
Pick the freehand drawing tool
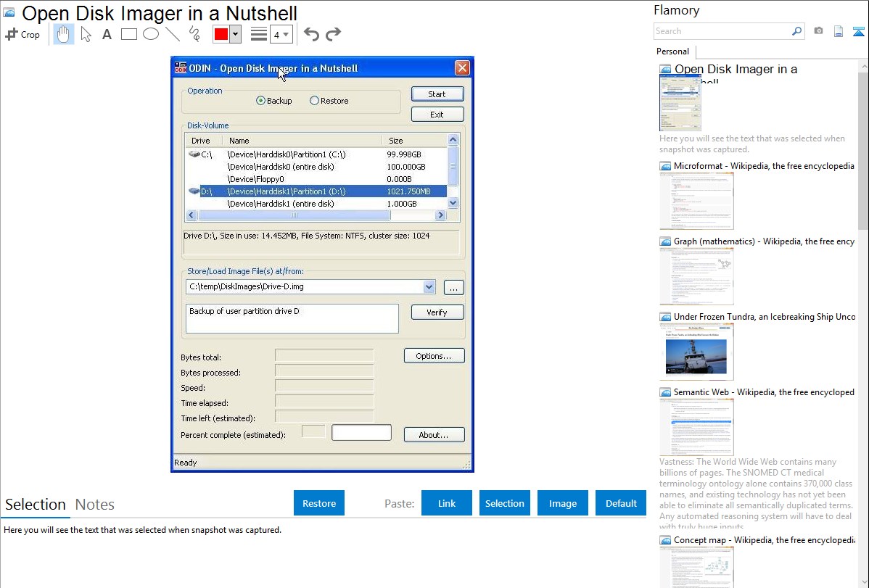[x=194, y=34]
